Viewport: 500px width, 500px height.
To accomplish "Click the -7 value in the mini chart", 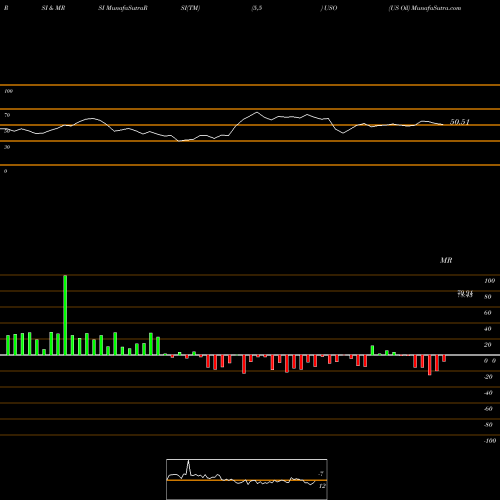I will pos(321,474).
